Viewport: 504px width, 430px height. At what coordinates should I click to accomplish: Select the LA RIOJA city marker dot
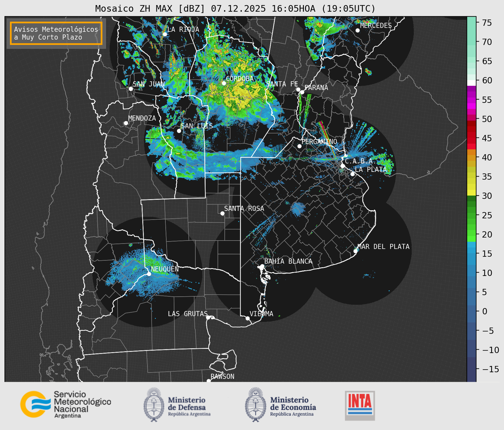165,34
